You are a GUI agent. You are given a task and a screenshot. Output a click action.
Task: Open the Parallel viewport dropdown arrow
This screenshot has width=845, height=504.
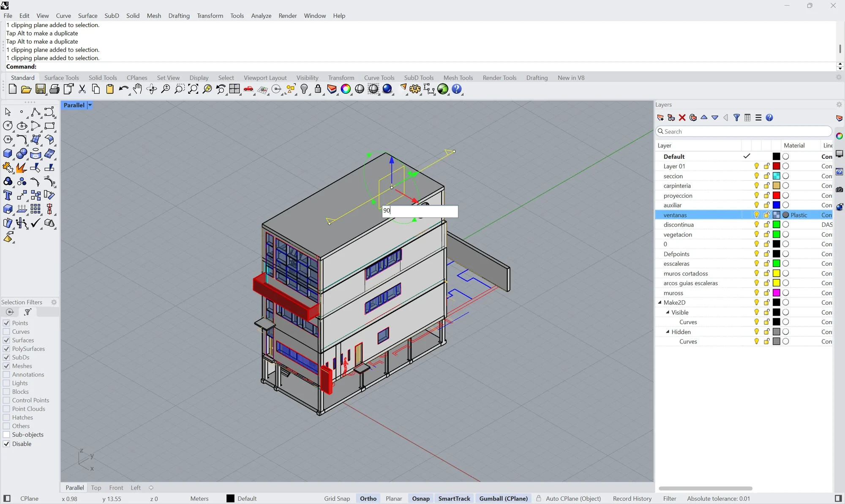pos(90,105)
